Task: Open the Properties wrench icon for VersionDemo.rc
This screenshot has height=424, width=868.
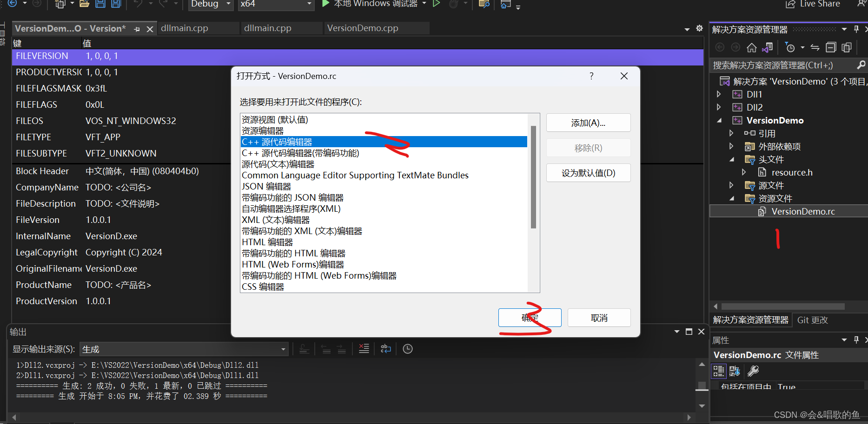Action: pos(753,371)
